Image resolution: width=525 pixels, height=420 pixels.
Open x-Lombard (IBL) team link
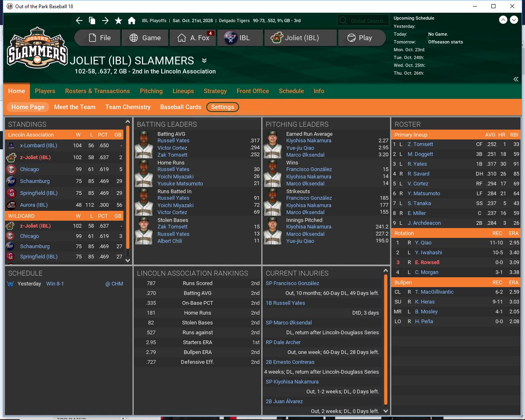point(39,146)
